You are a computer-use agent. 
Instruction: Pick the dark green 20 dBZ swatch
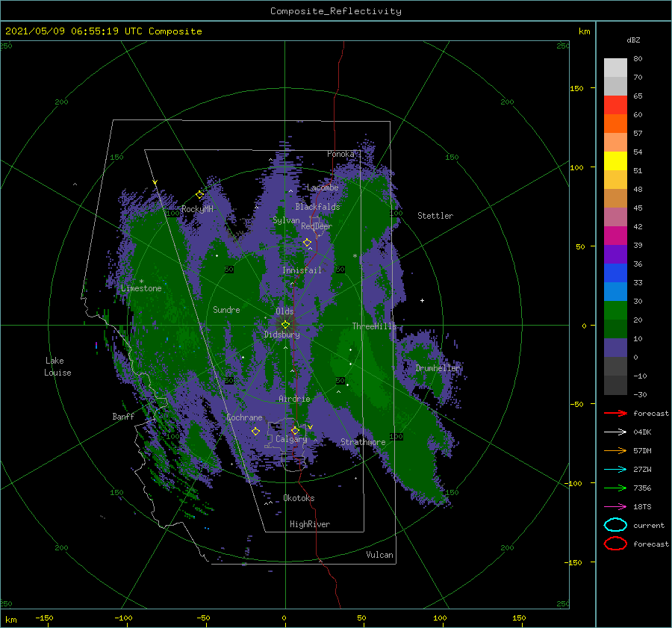(615, 329)
